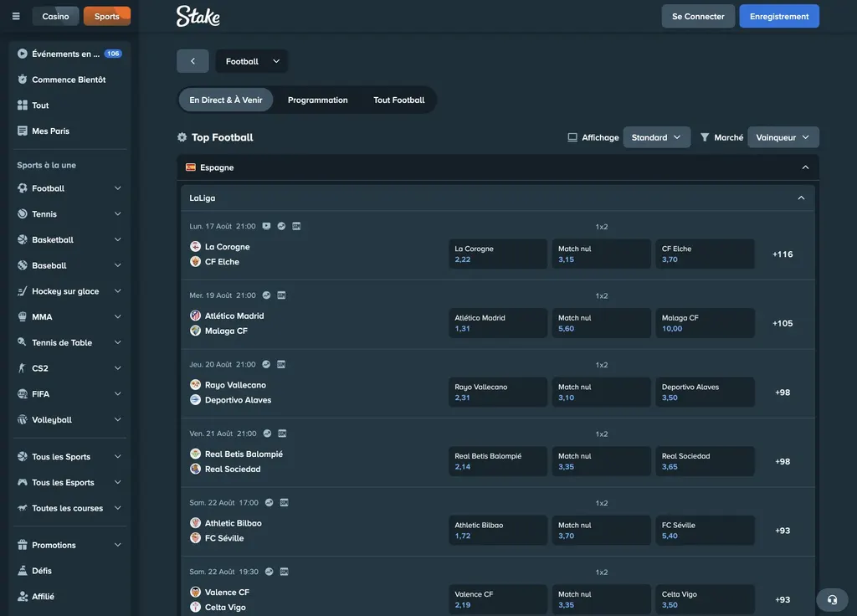The width and height of the screenshot is (857, 616).
Task: Go back with the left arrow button
Action: point(192,61)
